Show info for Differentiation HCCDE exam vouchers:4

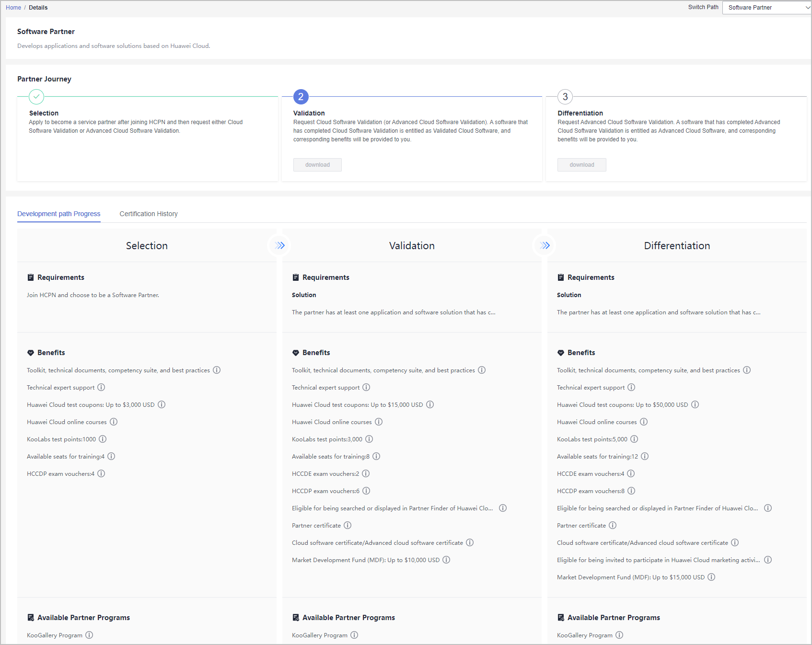pyautogui.click(x=631, y=473)
